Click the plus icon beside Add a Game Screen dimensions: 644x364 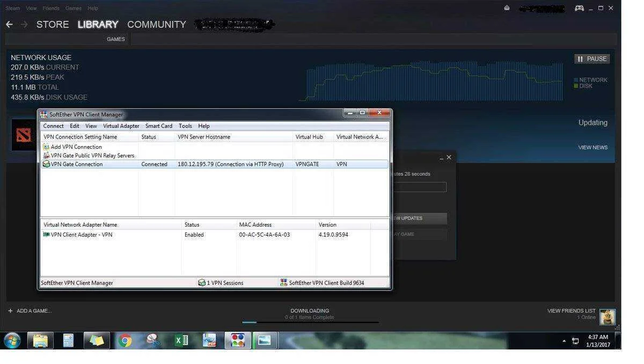10,311
